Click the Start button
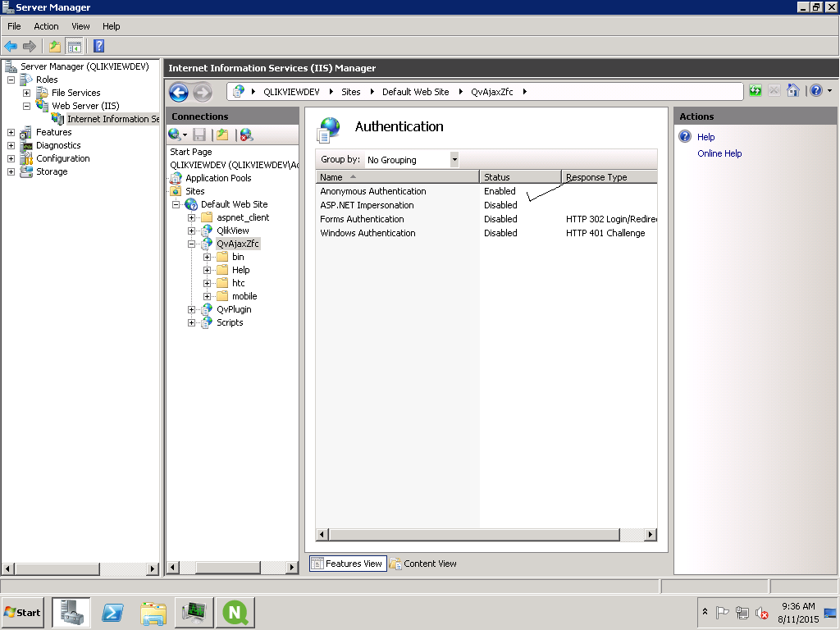Image resolution: width=840 pixels, height=630 pixels. pos(23,612)
